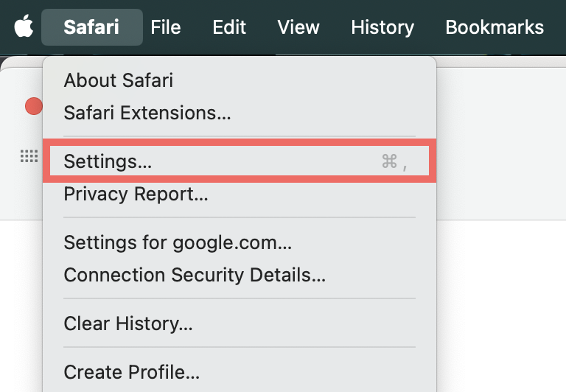
Task: Expand the History menu
Action: 382,28
